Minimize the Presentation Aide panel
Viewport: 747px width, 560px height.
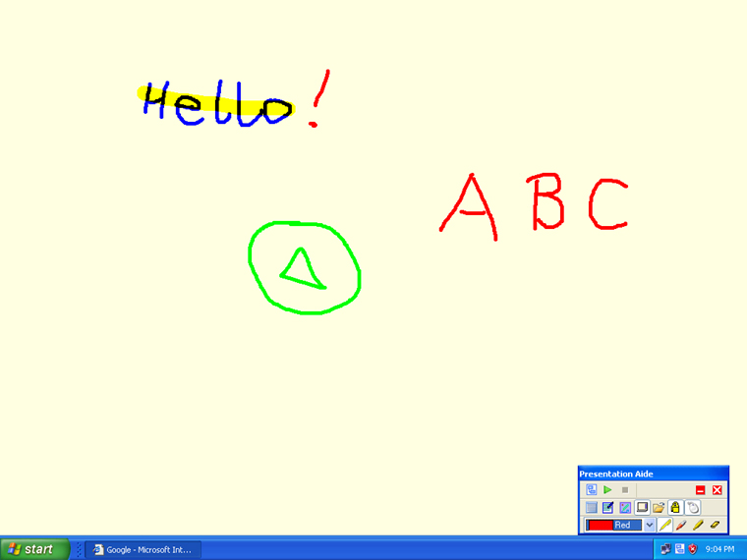coord(700,489)
